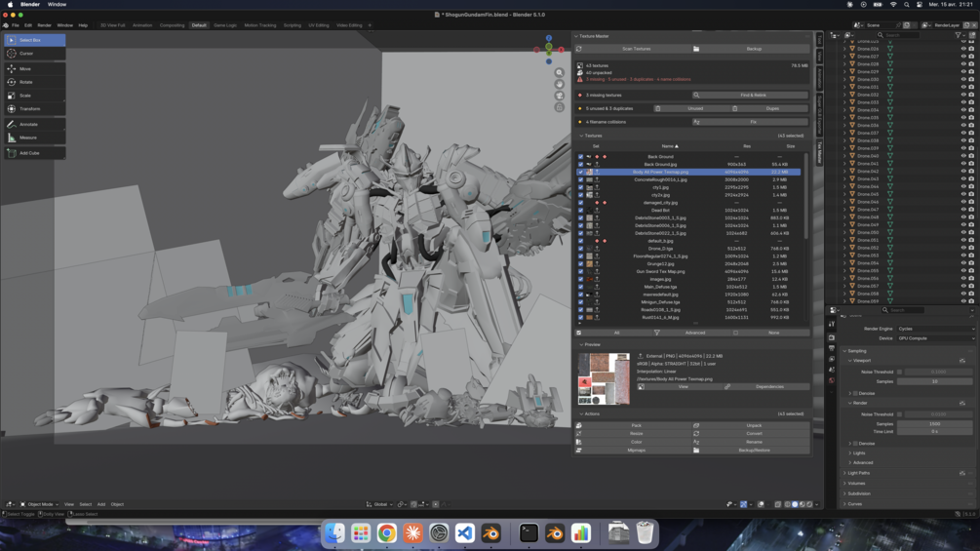Screen dimensions: 980x551
Task: Select the Move tool
Action: coord(34,68)
